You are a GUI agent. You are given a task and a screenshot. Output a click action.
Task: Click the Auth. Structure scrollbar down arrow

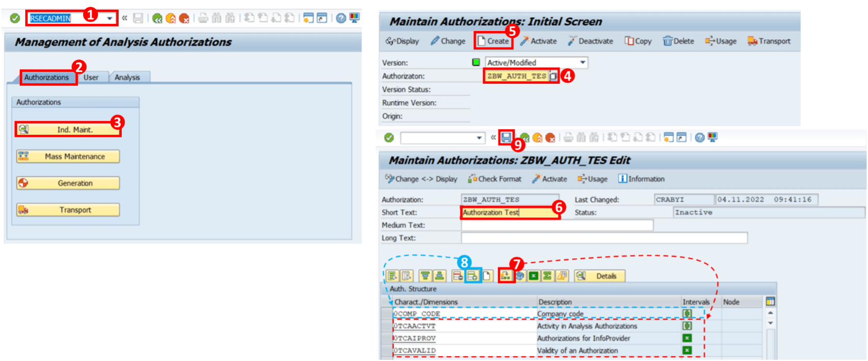pos(771,323)
